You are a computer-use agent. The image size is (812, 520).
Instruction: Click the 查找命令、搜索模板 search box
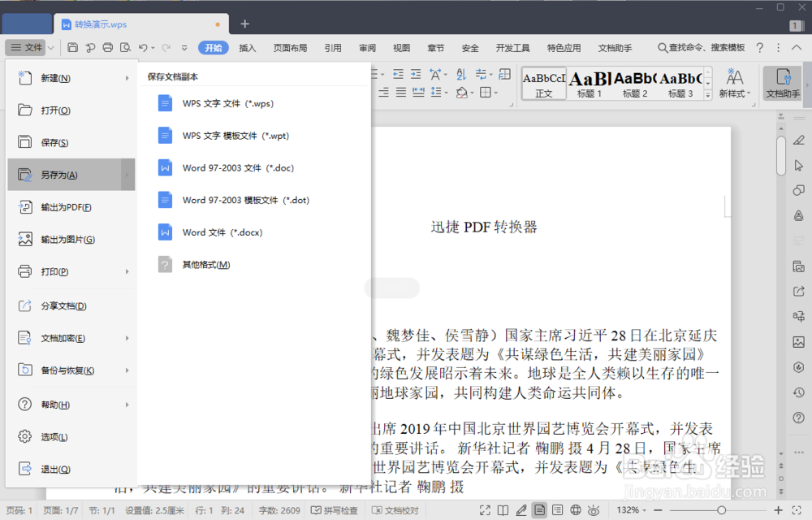(x=702, y=48)
